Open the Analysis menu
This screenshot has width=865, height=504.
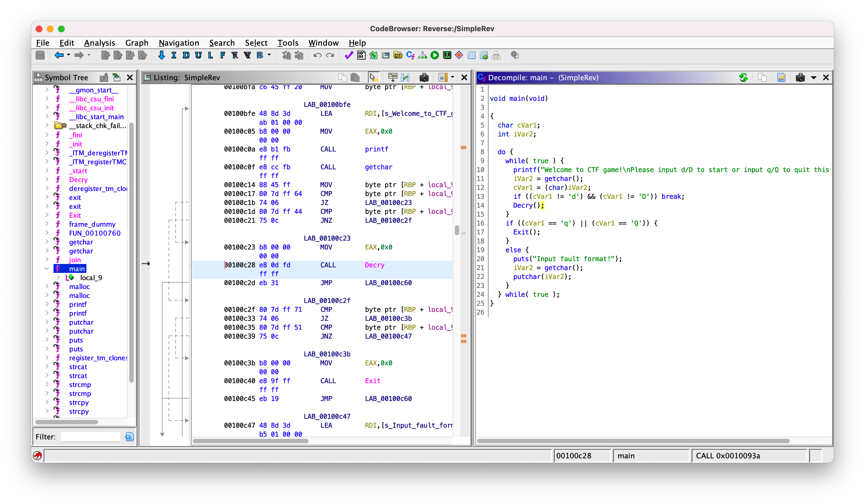pyautogui.click(x=99, y=43)
